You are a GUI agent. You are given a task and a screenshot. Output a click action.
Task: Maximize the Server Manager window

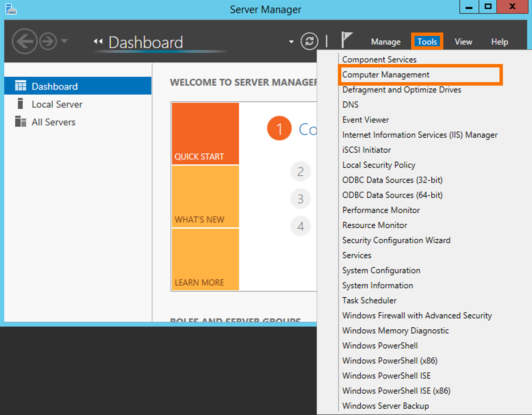488,7
